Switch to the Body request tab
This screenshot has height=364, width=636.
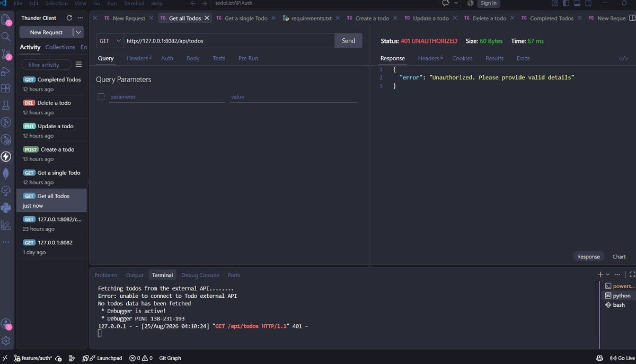pos(193,58)
